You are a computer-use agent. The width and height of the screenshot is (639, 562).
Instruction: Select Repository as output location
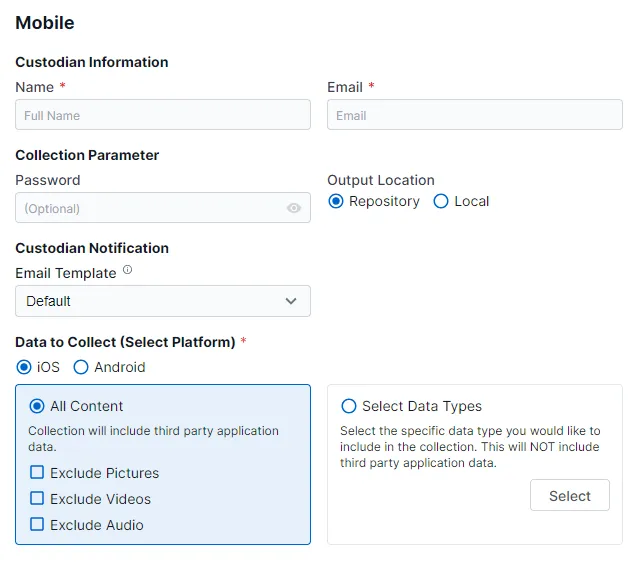pyautogui.click(x=336, y=201)
